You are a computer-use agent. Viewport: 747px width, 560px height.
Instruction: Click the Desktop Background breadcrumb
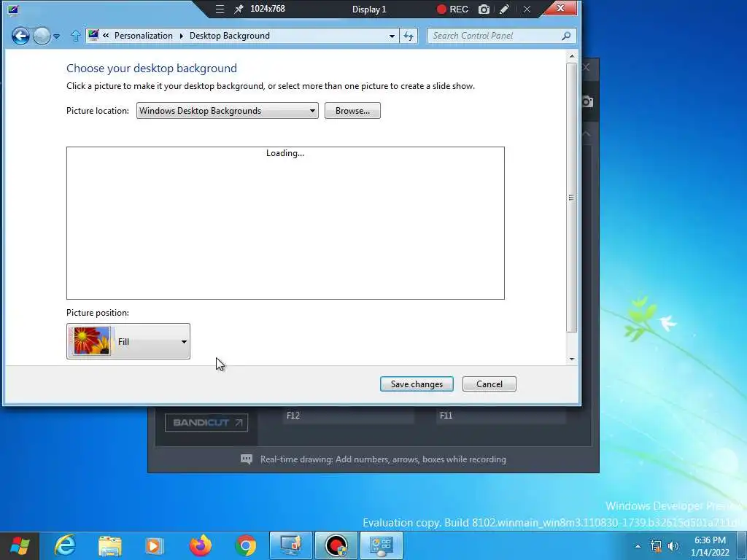click(x=230, y=36)
